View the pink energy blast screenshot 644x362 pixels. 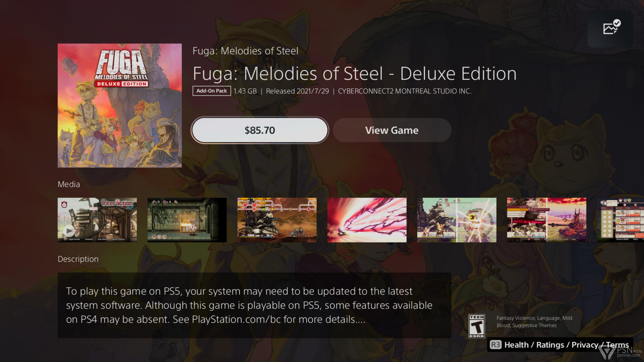[367, 220]
